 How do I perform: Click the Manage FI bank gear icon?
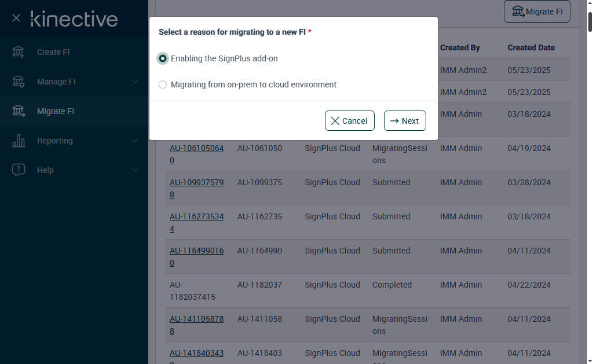18,81
